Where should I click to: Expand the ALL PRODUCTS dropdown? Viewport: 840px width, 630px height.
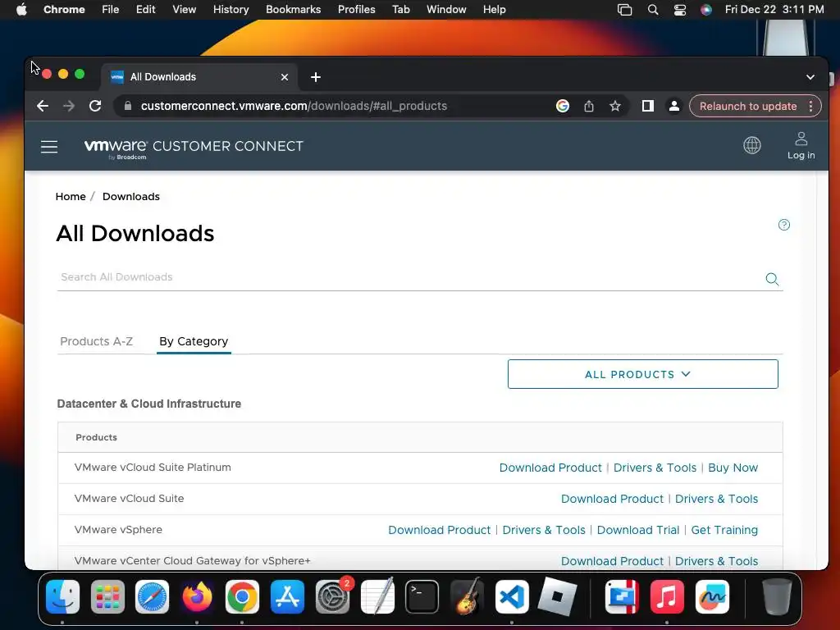coord(642,374)
